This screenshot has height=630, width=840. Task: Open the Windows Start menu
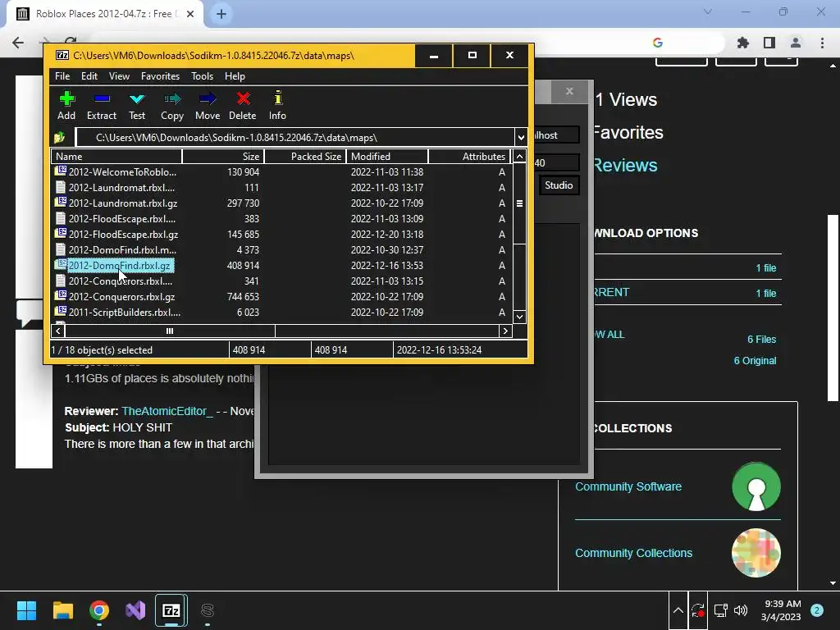(x=26, y=610)
